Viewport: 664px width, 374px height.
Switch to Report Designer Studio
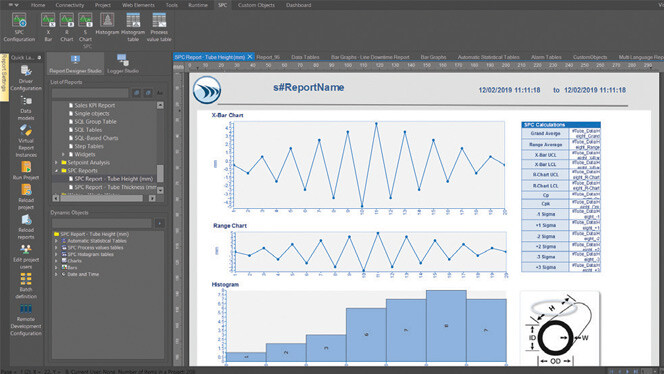[x=75, y=64]
